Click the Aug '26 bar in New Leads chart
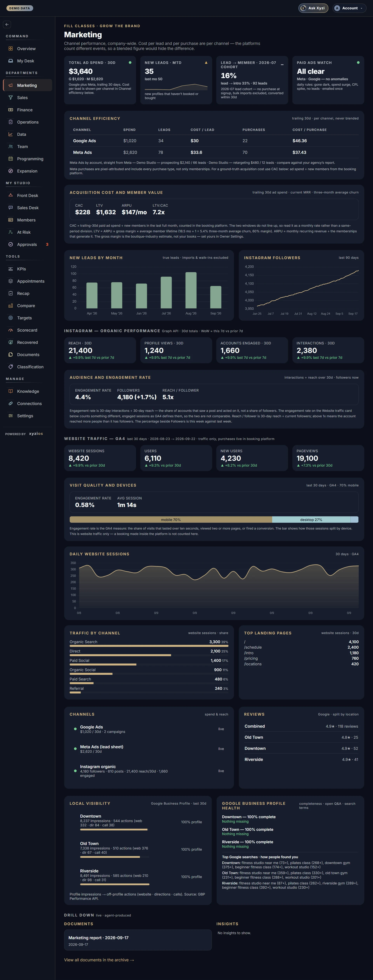 click(191, 290)
